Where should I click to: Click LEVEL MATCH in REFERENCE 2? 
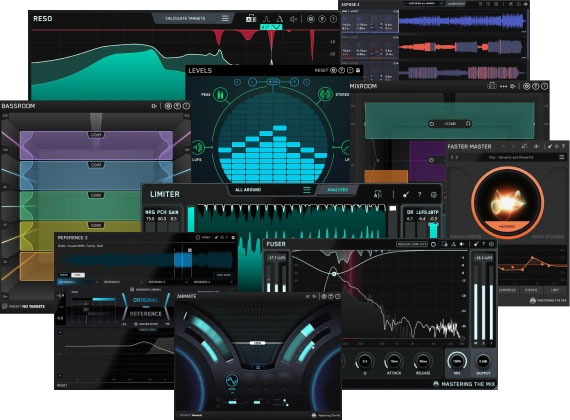(223, 275)
